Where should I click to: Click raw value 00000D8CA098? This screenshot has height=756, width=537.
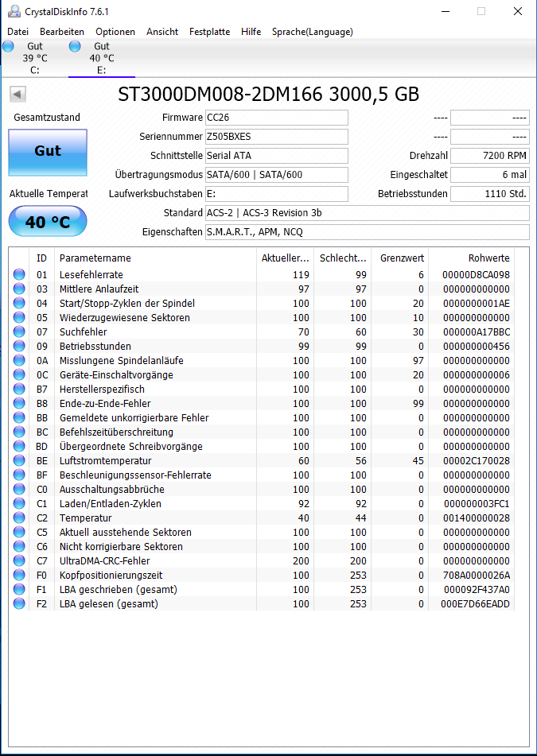coord(476,275)
